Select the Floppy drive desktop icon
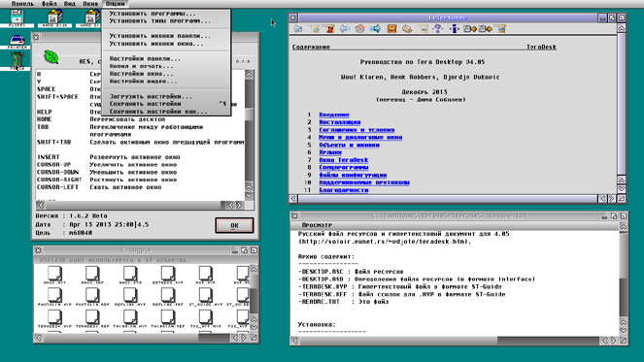Viewport: 644px width, 362px height. pyautogui.click(x=17, y=18)
